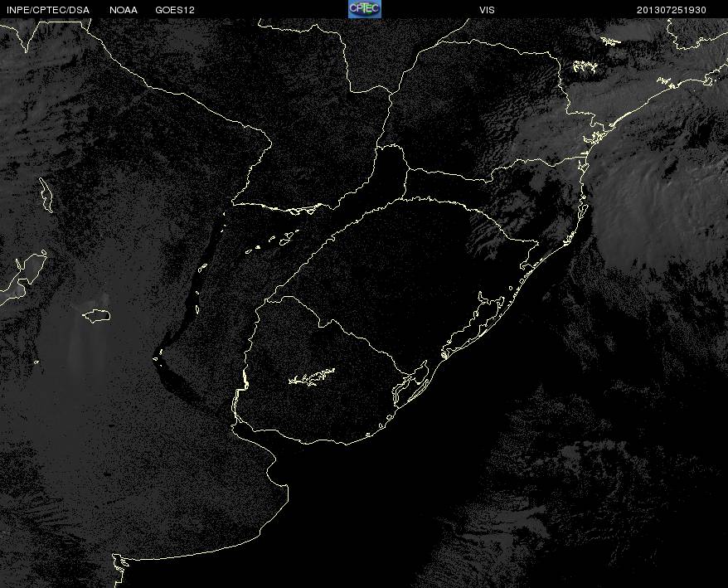Click the CPTEC logo in the header

pos(365,9)
